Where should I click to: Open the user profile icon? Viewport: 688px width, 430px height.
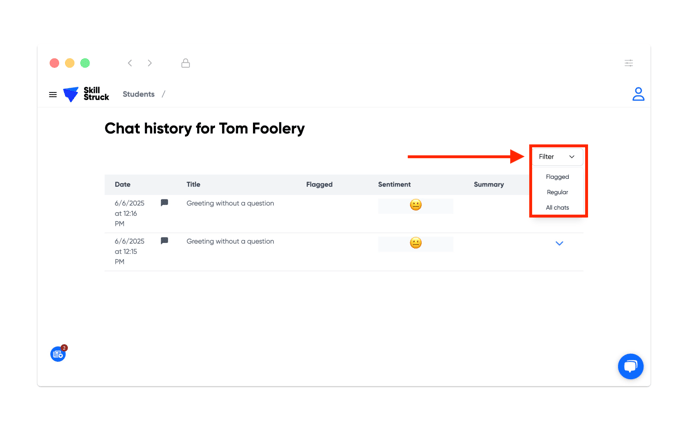(x=638, y=94)
